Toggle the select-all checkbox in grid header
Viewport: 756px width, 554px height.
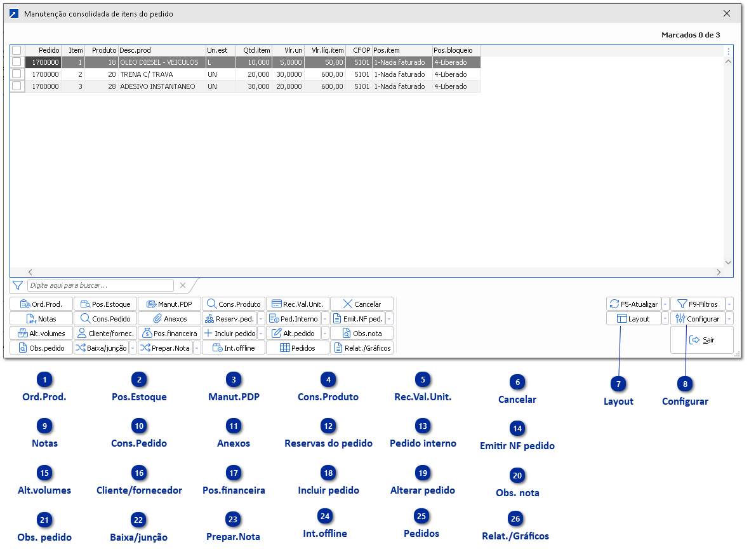[17, 50]
